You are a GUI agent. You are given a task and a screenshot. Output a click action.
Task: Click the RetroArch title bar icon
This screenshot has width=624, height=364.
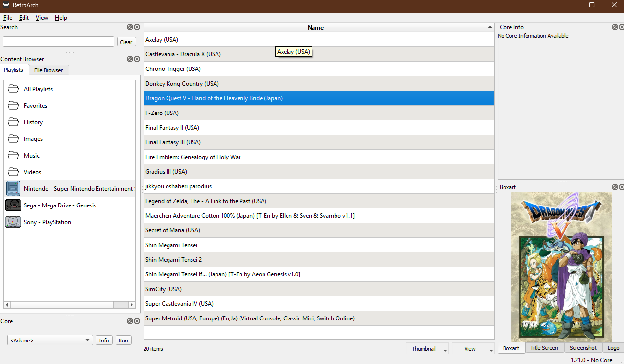[6, 5]
